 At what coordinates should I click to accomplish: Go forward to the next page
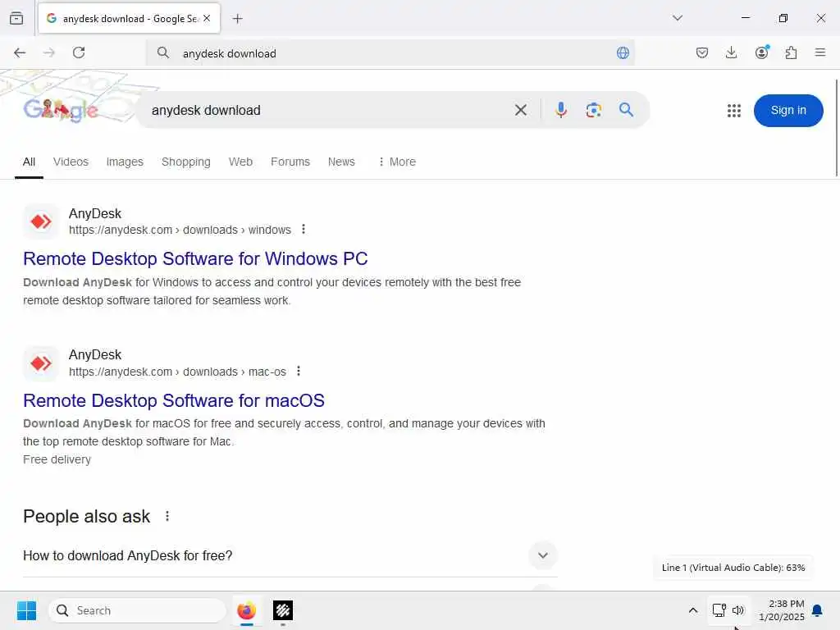coord(49,52)
